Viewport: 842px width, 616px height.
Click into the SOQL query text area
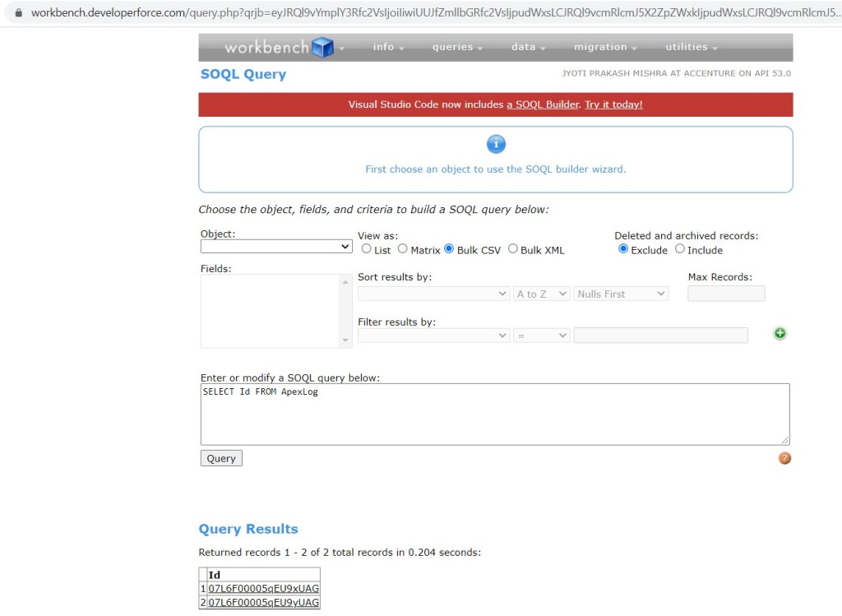pos(495,415)
